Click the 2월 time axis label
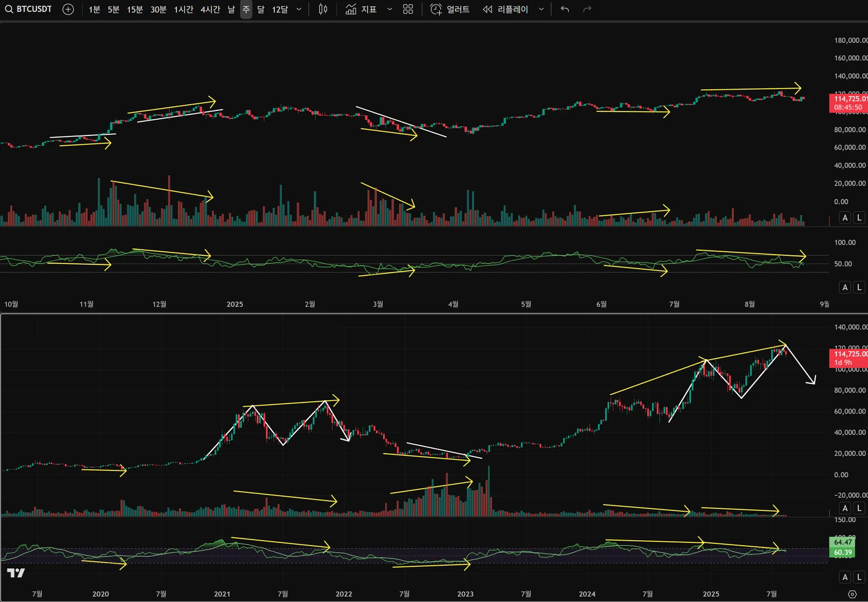The image size is (868, 602). [310, 304]
